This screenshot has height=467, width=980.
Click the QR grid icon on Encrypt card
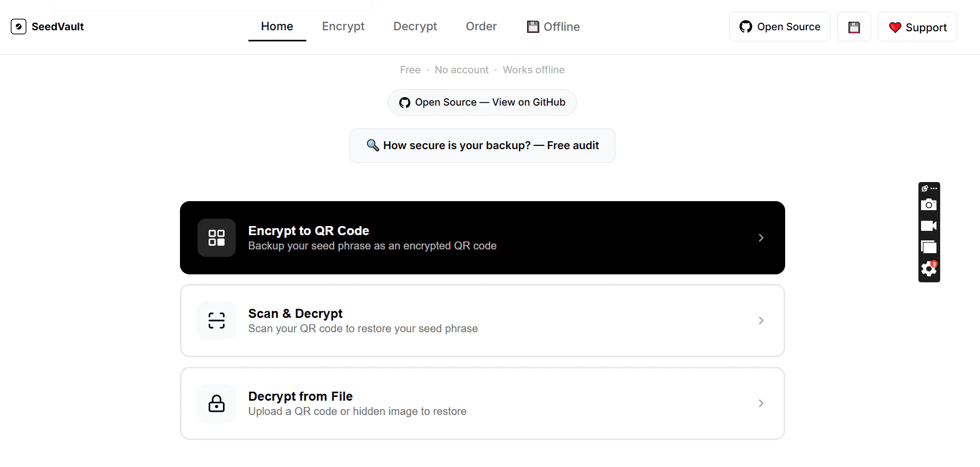(x=217, y=238)
